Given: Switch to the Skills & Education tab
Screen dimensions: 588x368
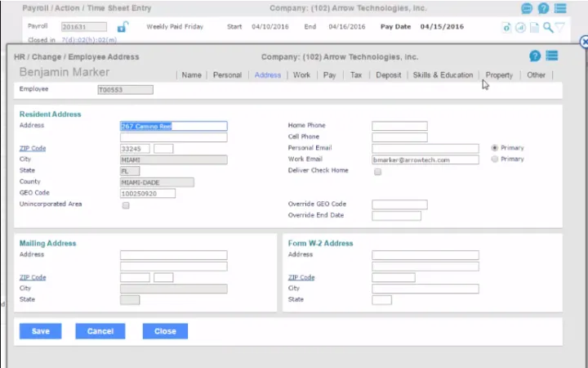Looking at the screenshot, I should [x=443, y=75].
